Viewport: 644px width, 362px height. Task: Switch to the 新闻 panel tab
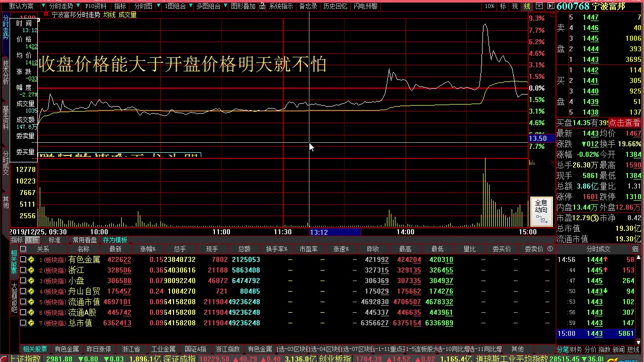coord(618,349)
